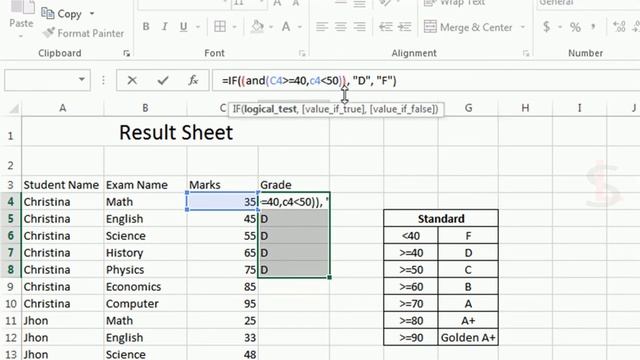Image resolution: width=640 pixels, height=360 pixels.
Task: Click the Student Name header cell
Action: coord(63,185)
